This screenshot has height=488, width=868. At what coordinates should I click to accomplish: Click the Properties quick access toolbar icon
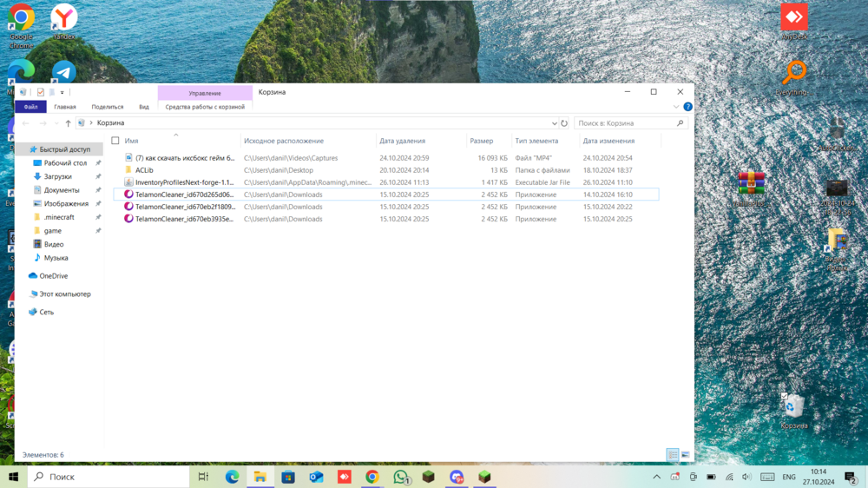click(x=41, y=92)
